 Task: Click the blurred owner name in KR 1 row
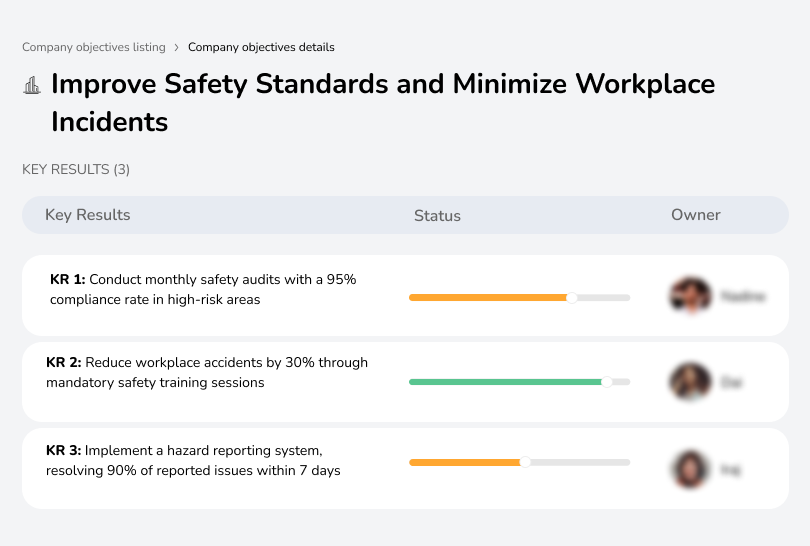(742, 297)
